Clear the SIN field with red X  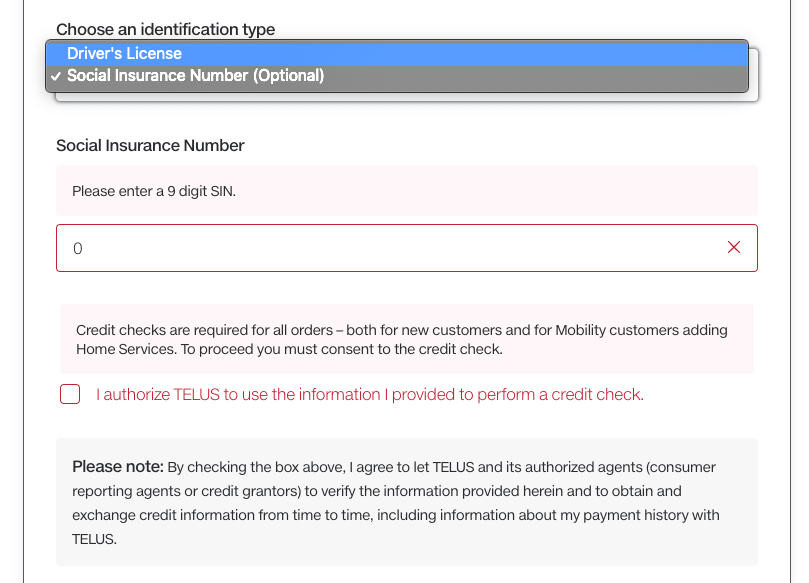(734, 247)
